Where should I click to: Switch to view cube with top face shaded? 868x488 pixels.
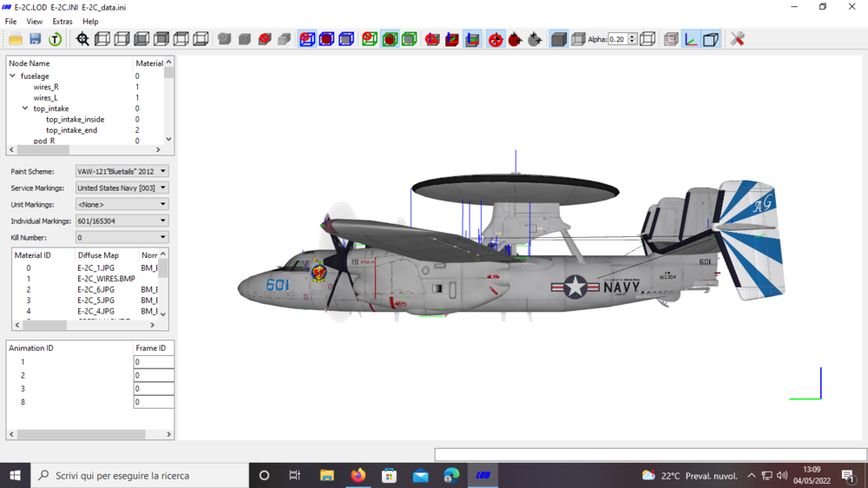pyautogui.click(x=181, y=39)
